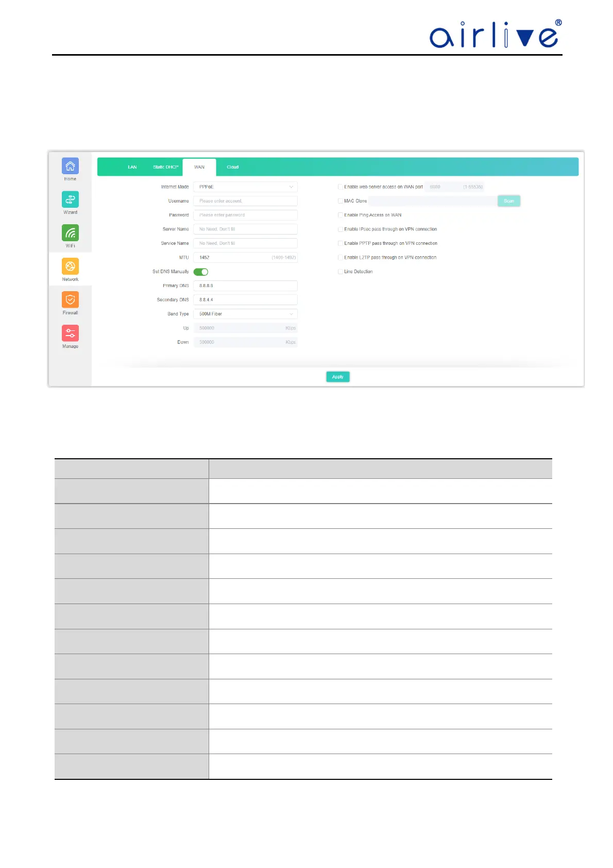Enable Ping Access on WAN checkbox
Viewport: 613px width, 868px height.
(340, 215)
